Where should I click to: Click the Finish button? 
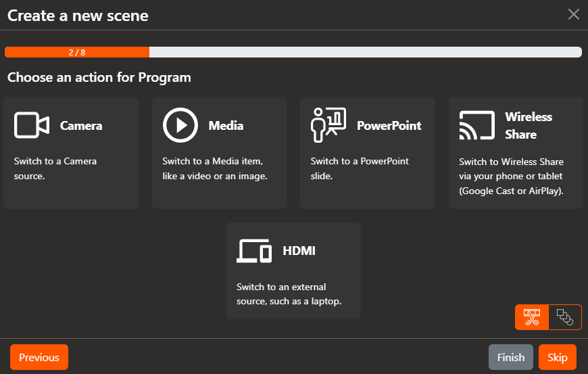click(511, 357)
